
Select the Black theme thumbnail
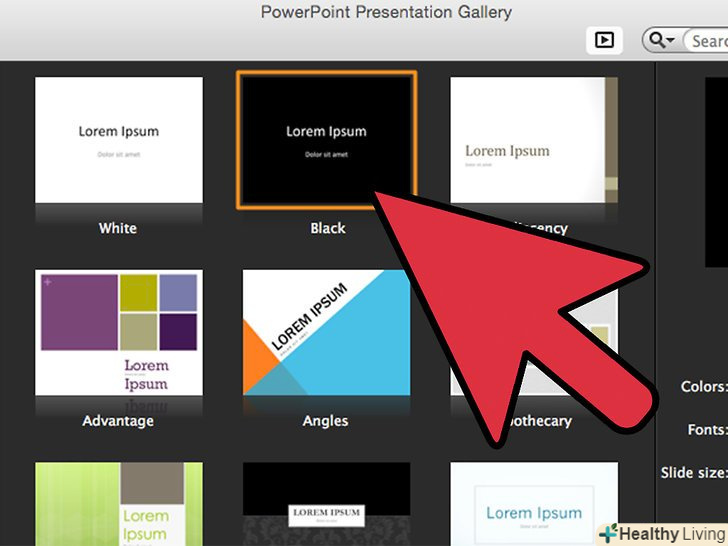pos(326,140)
